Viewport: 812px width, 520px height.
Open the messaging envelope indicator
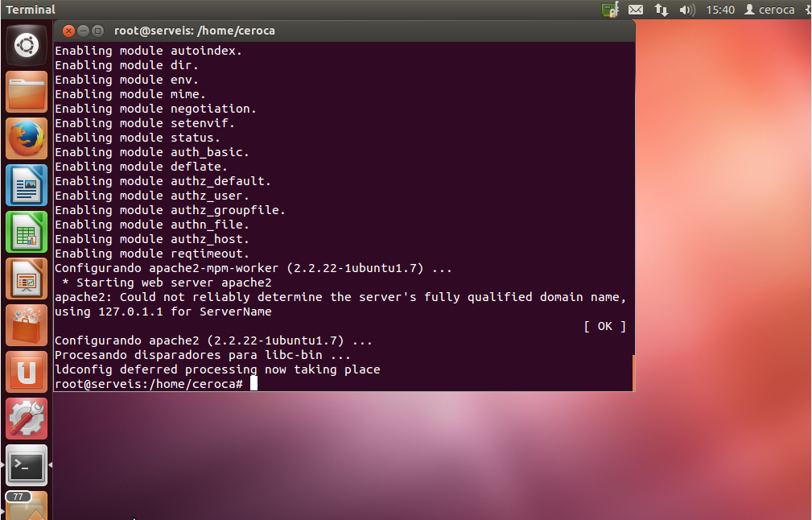636,10
